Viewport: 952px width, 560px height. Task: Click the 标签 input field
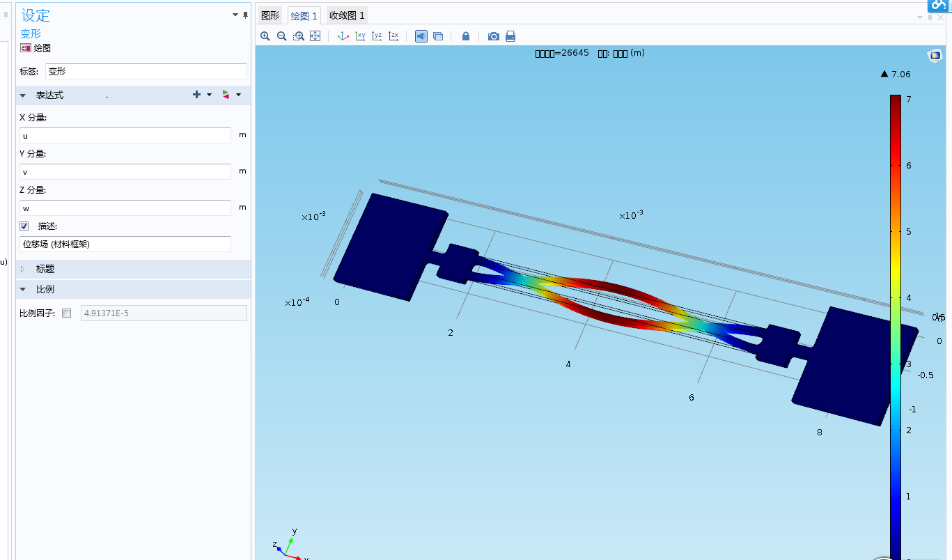146,71
